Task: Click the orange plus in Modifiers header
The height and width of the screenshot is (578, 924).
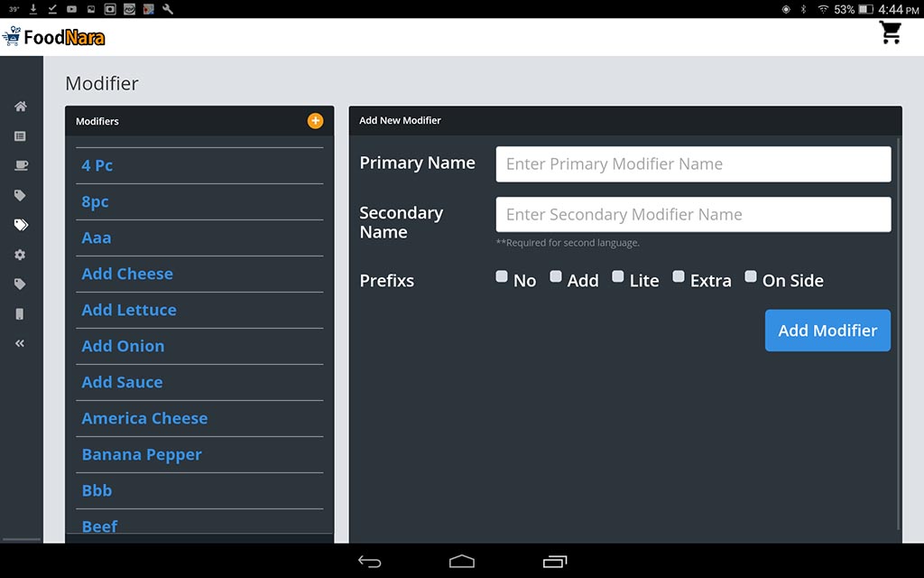Action: (315, 121)
